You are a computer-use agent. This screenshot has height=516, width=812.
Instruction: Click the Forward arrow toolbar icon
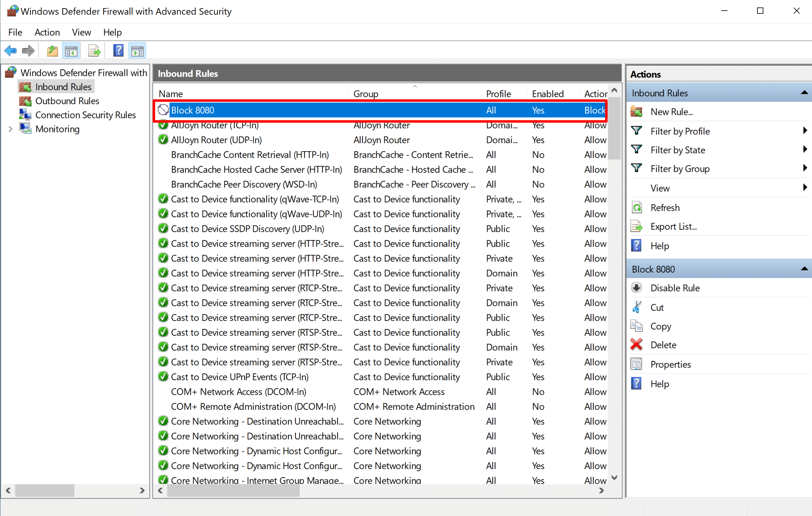pyautogui.click(x=28, y=51)
